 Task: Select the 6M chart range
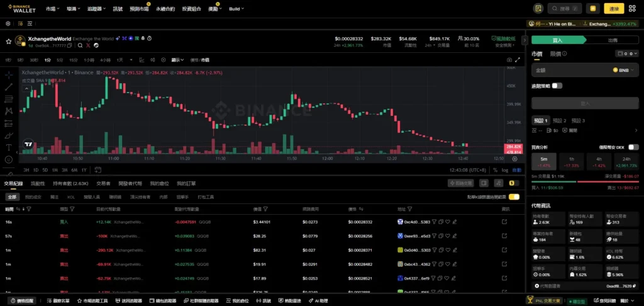[x=74, y=170]
